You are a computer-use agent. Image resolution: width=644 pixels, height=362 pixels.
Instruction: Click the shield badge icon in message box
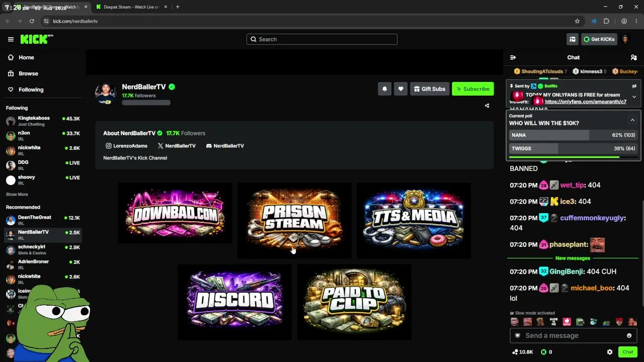(x=517, y=335)
